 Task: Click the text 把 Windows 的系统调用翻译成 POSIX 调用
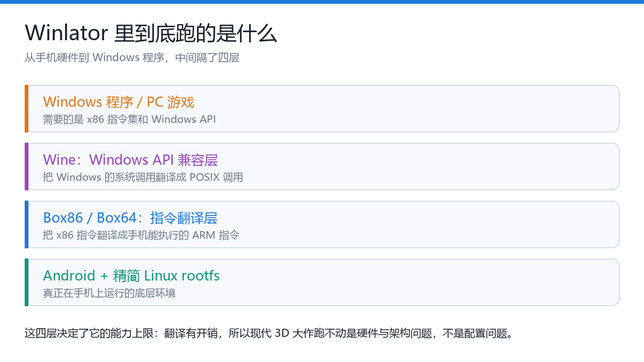coord(143,177)
